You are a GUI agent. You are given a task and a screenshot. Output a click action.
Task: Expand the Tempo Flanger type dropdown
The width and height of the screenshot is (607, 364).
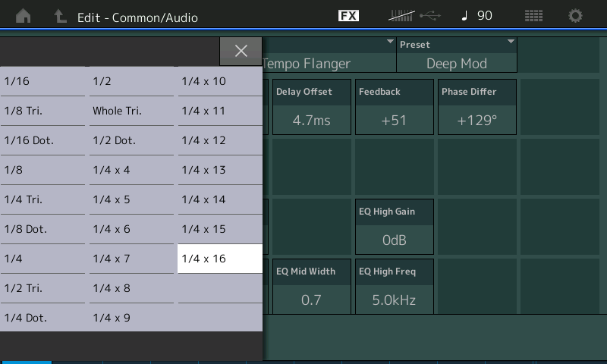click(329, 55)
